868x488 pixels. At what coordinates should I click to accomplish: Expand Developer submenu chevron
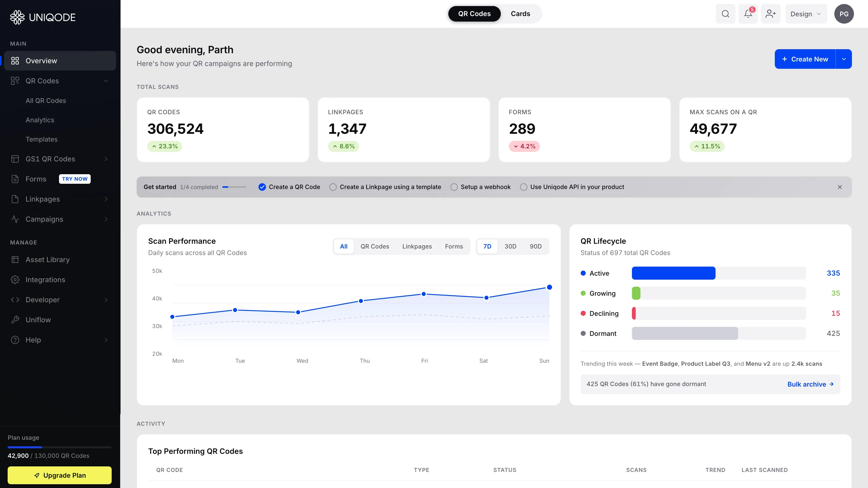point(106,300)
